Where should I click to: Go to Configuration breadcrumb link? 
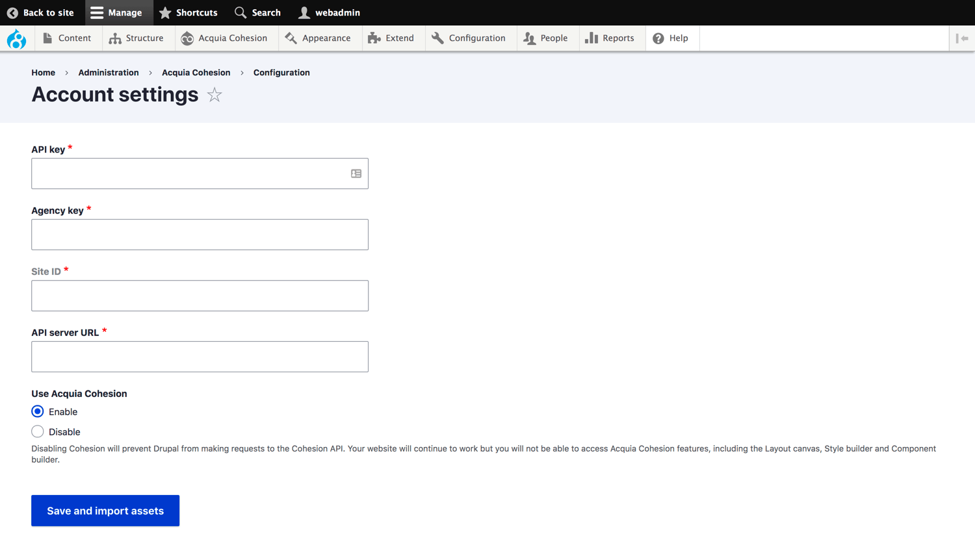pos(281,73)
